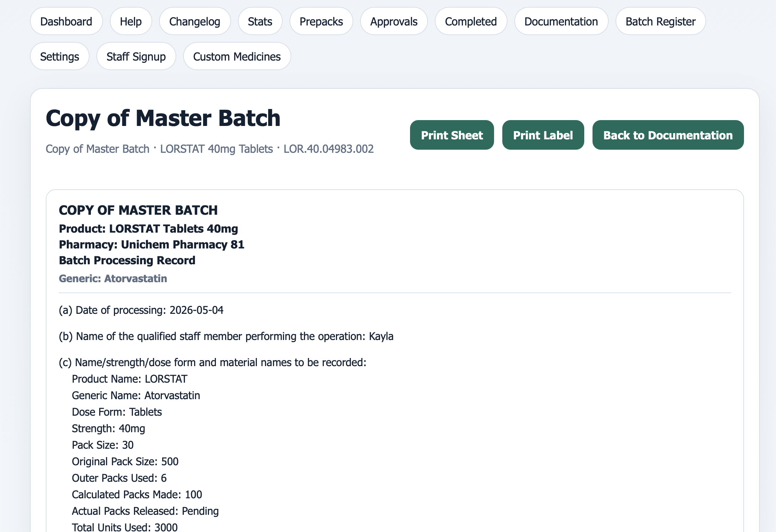Click Outer Packs Used: 6 row

pos(119,478)
